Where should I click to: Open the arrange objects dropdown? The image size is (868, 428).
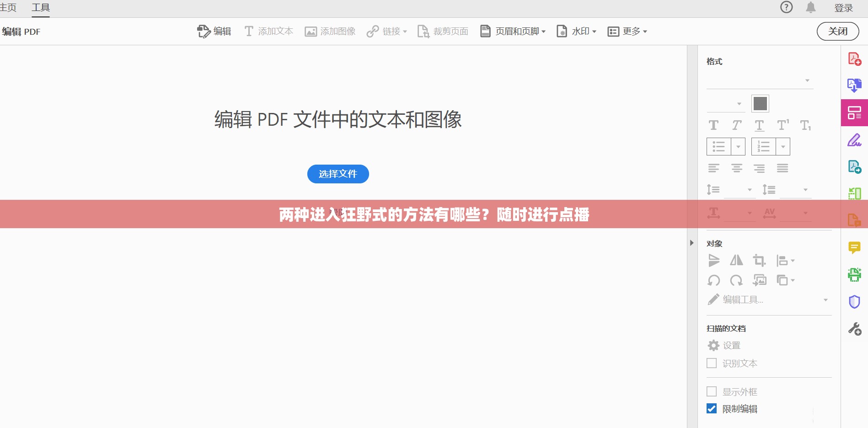(785, 280)
